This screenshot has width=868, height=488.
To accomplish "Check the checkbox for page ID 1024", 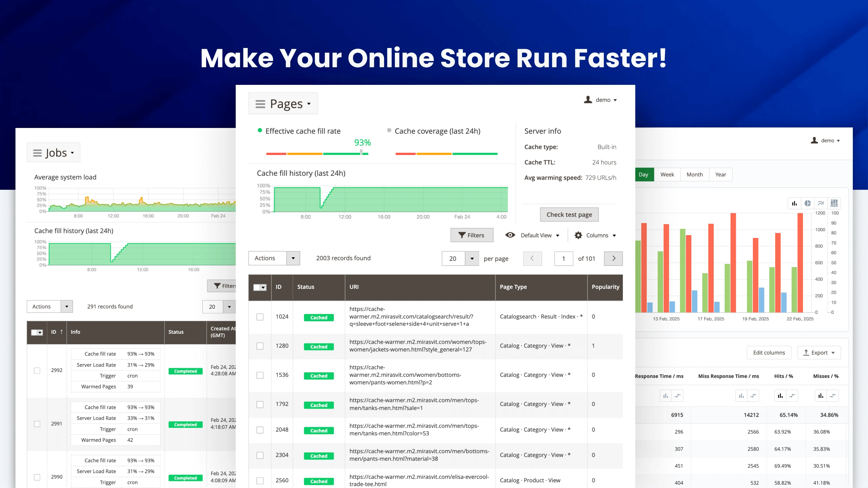I will [x=260, y=317].
